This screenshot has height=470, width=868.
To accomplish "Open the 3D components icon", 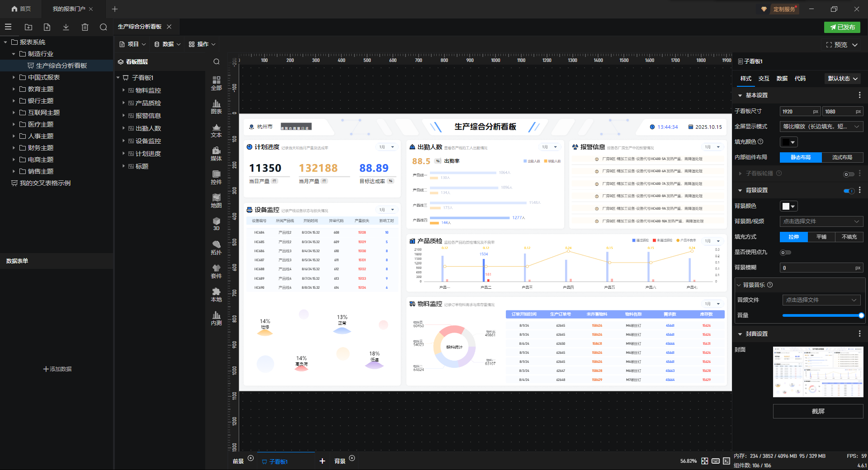I will (x=216, y=224).
